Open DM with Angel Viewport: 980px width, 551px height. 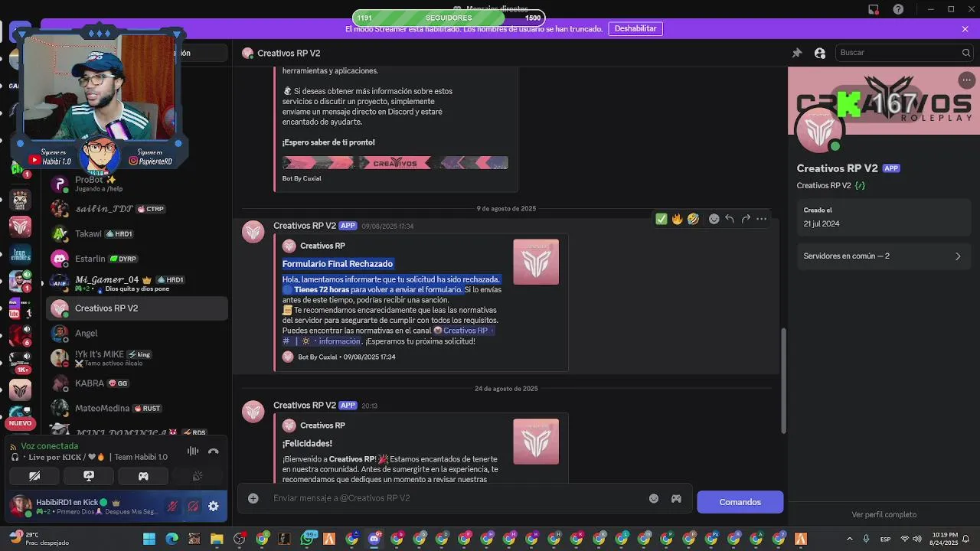coord(136,333)
